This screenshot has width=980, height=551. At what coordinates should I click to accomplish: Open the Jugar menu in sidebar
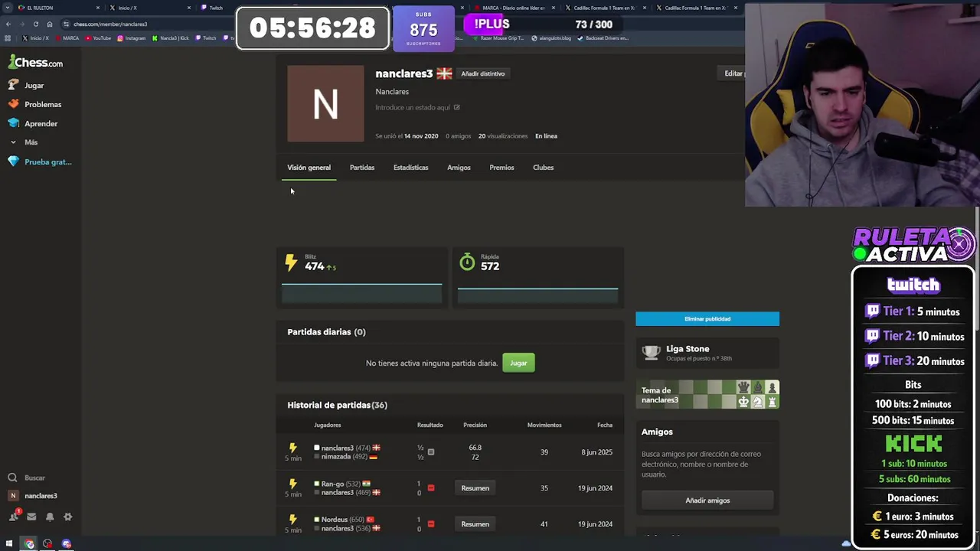[x=27, y=85]
